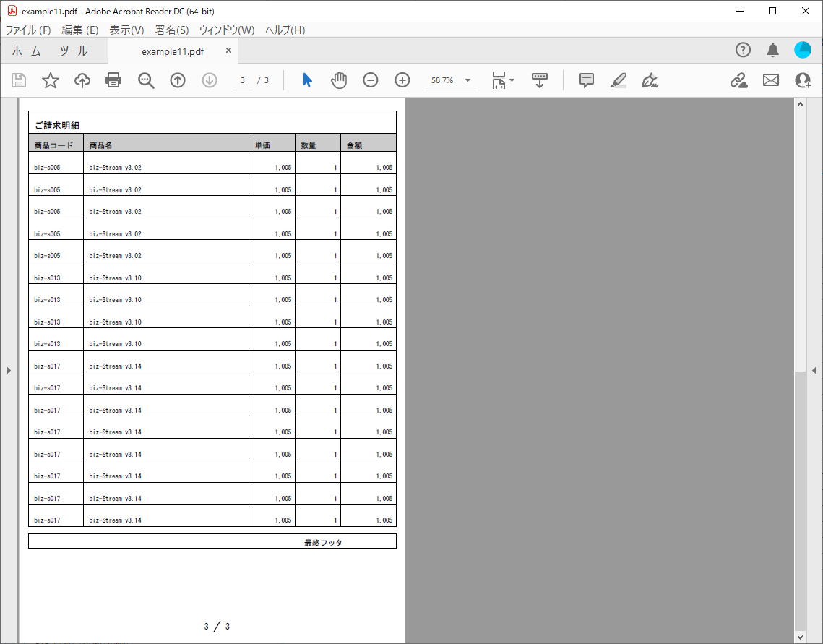This screenshot has width=823, height=644.
Task: Click the Save file icon
Action: 19,80
